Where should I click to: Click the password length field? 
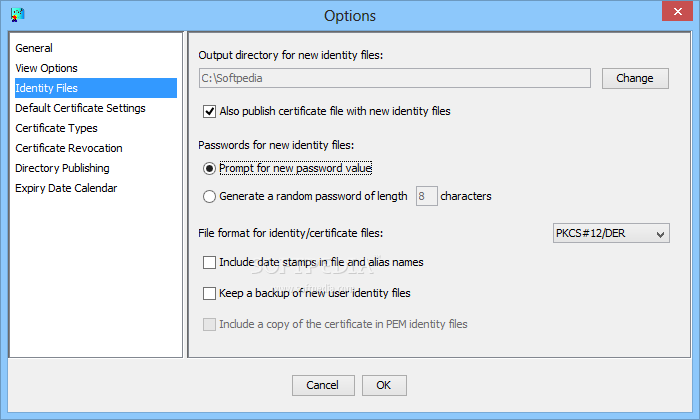tap(426, 196)
